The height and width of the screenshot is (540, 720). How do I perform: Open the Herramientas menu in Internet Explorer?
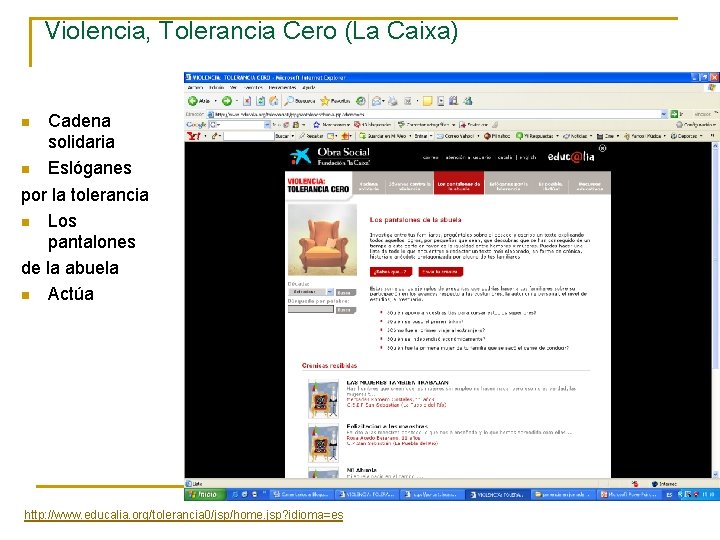point(282,87)
